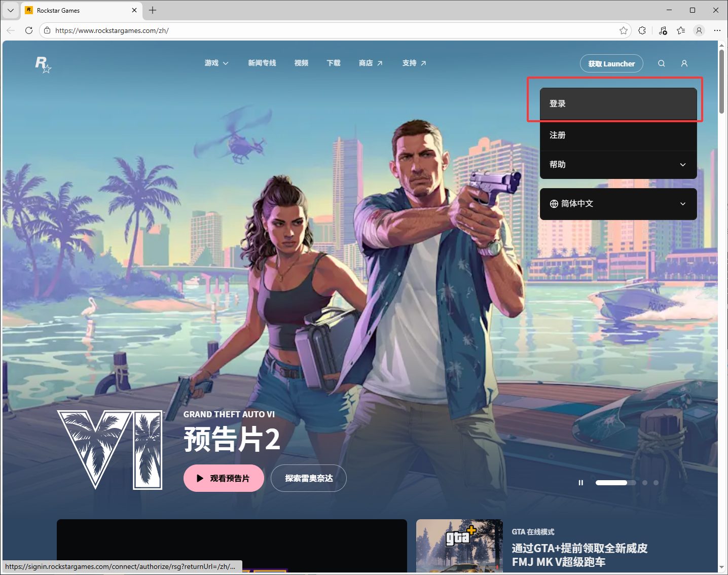Image resolution: width=728 pixels, height=575 pixels.
Task: Pause the hero carousel slideshow
Action: pyautogui.click(x=580, y=483)
